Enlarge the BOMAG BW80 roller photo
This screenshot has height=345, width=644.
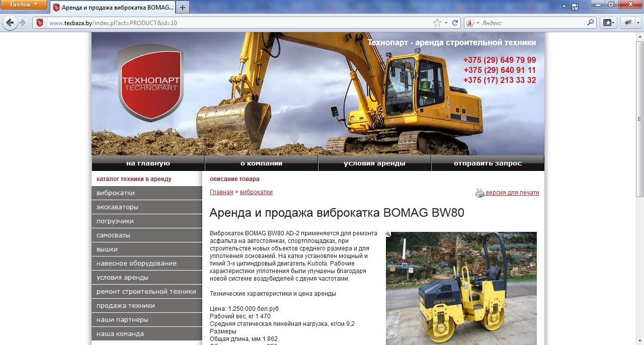(461, 288)
